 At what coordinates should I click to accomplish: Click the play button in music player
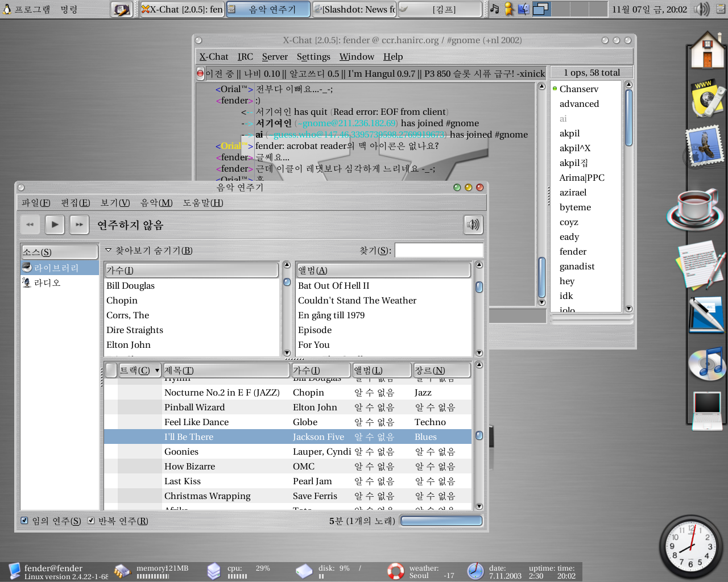pos(55,225)
